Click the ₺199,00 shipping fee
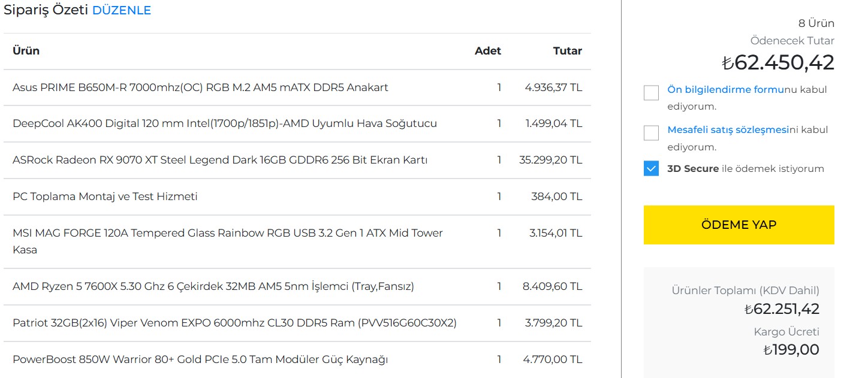868x378 pixels. 791,350
